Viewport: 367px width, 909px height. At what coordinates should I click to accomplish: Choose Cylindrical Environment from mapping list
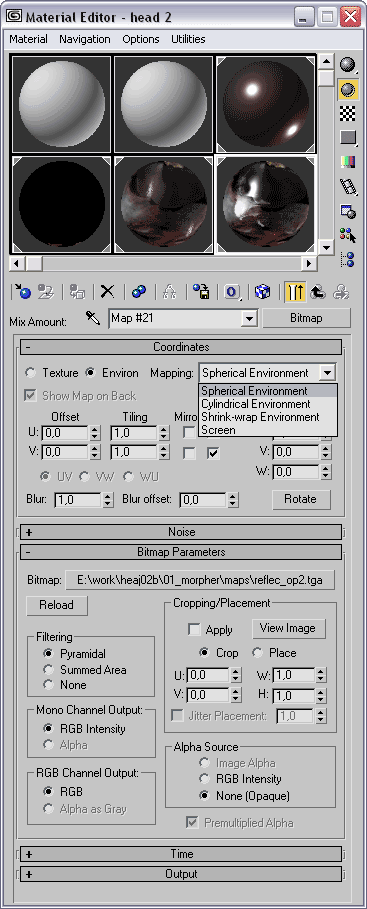[x=256, y=404]
